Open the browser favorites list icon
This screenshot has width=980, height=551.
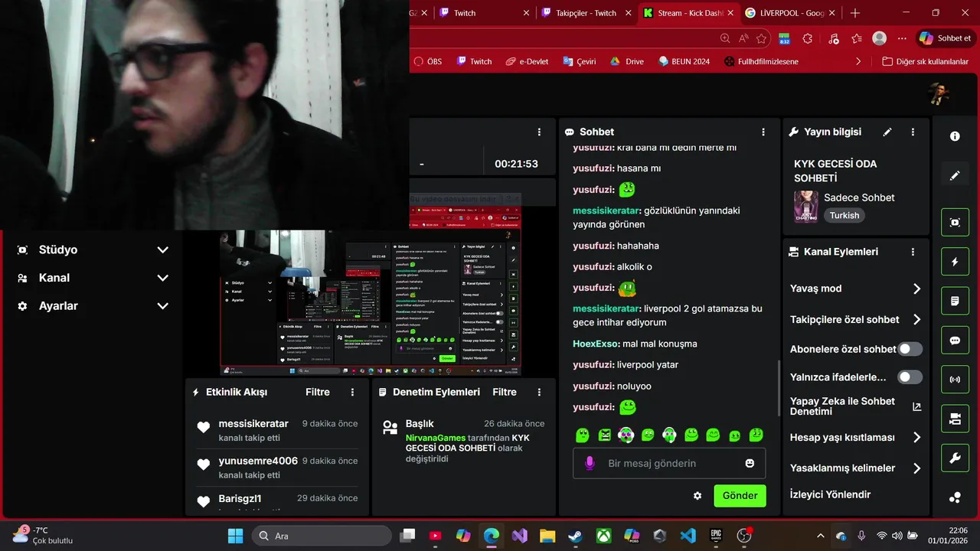coord(856,38)
